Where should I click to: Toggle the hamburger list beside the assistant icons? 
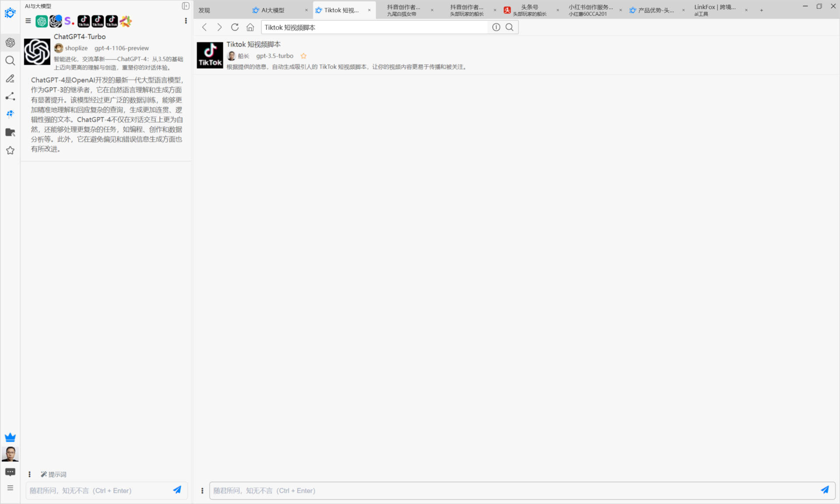(28, 21)
